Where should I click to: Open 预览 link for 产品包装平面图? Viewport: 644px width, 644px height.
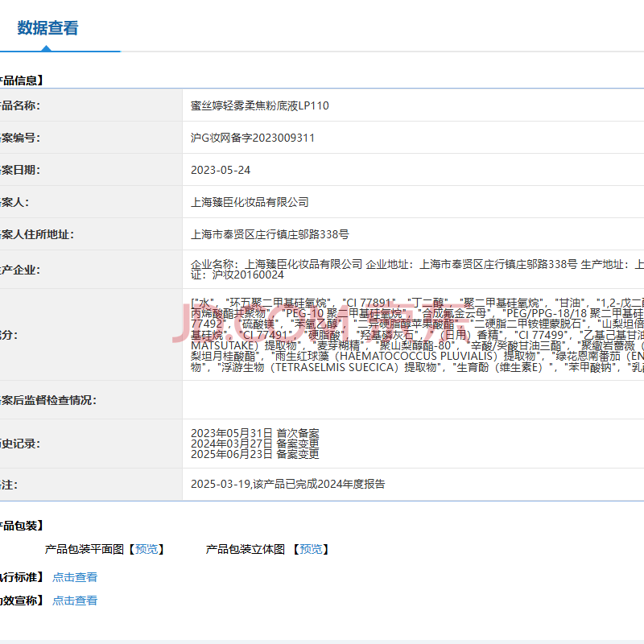point(147,549)
